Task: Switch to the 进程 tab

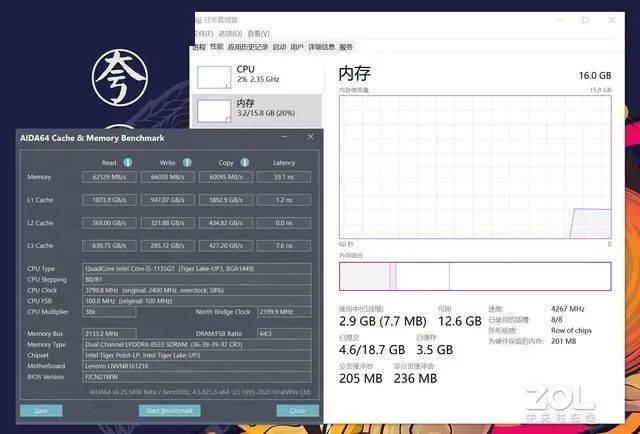Action: tap(199, 47)
